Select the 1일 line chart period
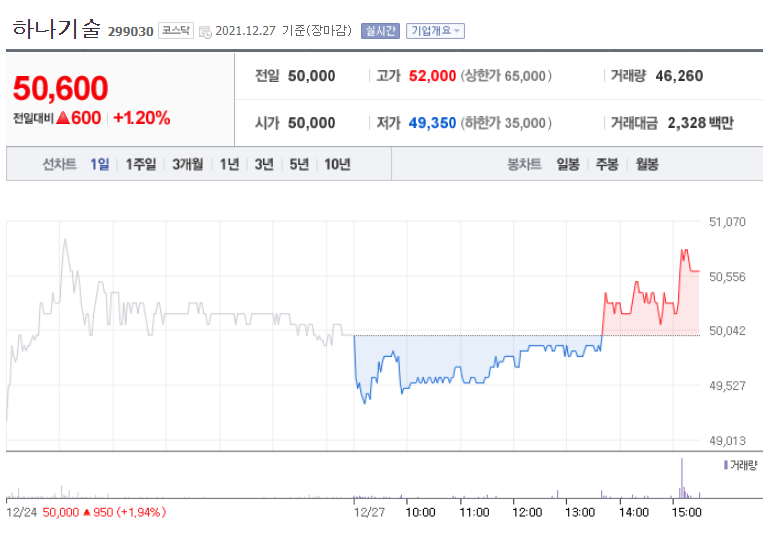The width and height of the screenshot is (763, 533). pyautogui.click(x=100, y=165)
